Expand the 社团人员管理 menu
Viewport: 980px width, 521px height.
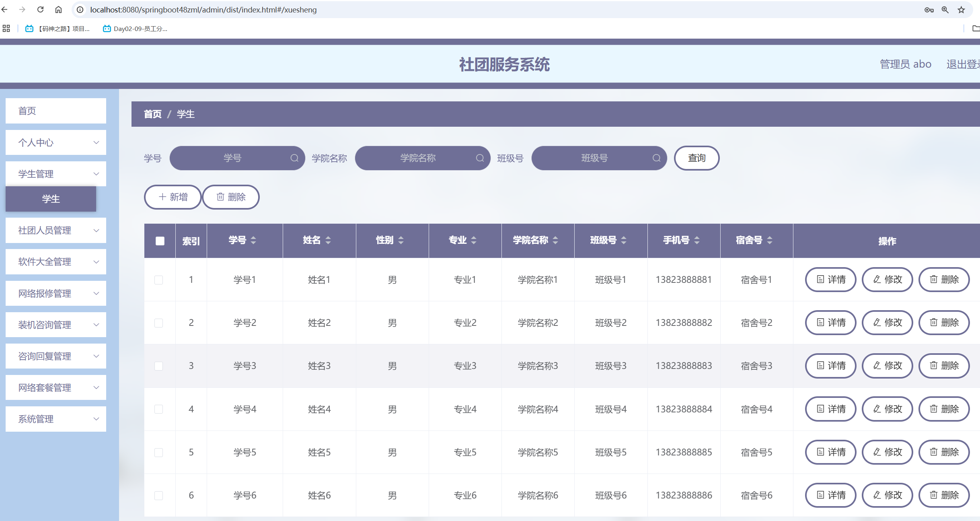point(56,231)
